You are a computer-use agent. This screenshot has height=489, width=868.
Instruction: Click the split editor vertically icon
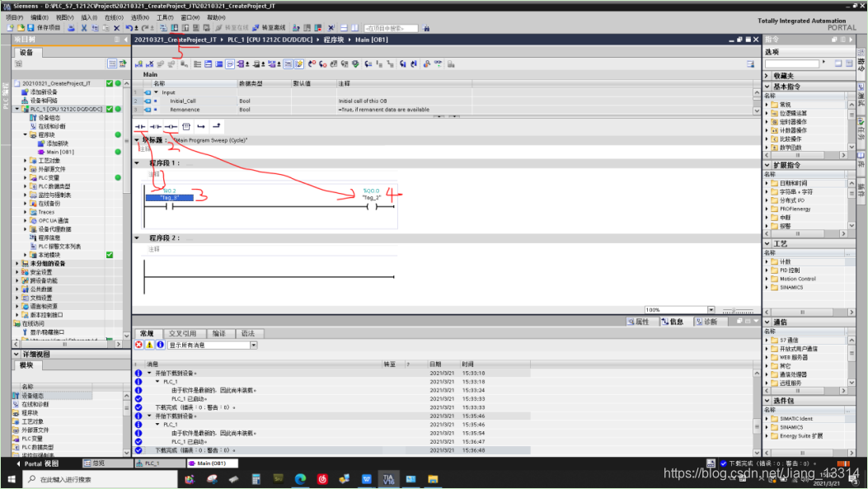(x=354, y=28)
